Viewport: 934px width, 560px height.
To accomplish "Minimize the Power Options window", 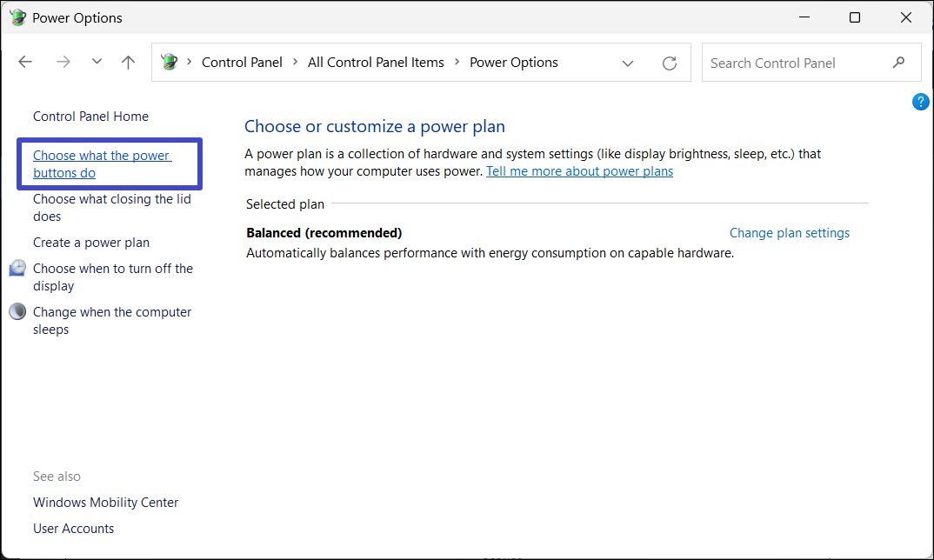I will coord(804,17).
